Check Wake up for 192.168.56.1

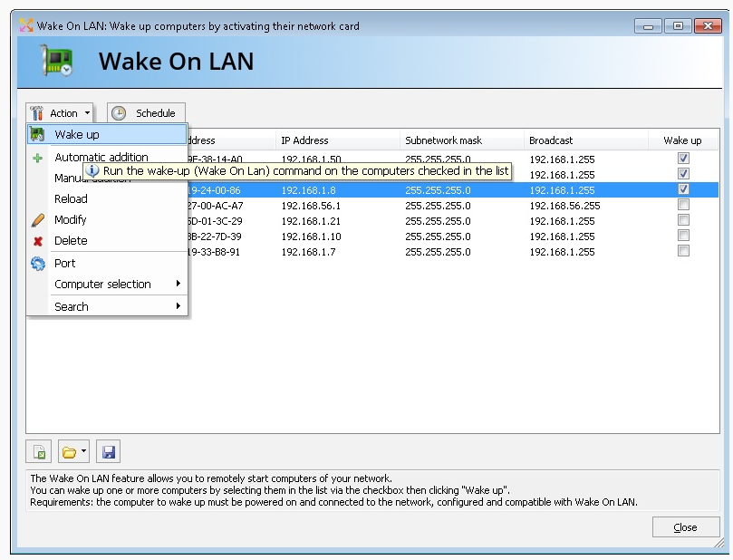[x=683, y=205]
